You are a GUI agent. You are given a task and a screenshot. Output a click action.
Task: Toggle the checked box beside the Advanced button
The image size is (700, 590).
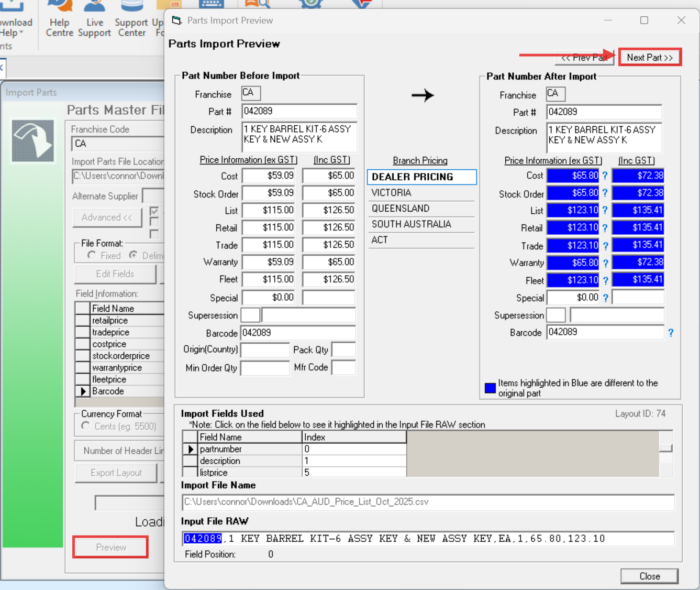pyautogui.click(x=154, y=211)
